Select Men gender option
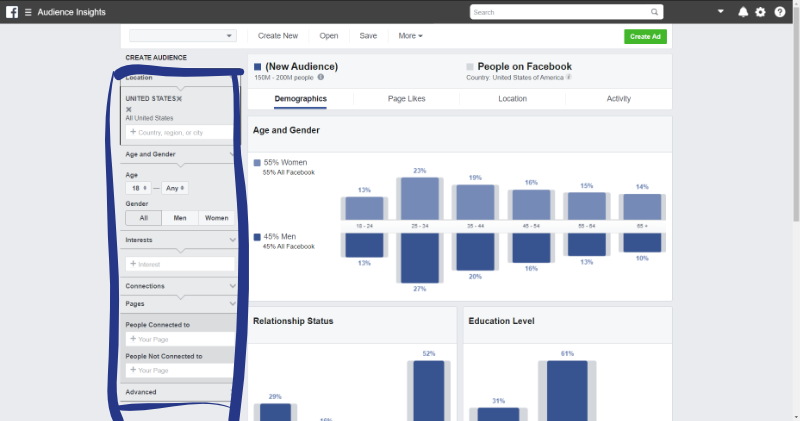 pyautogui.click(x=180, y=218)
